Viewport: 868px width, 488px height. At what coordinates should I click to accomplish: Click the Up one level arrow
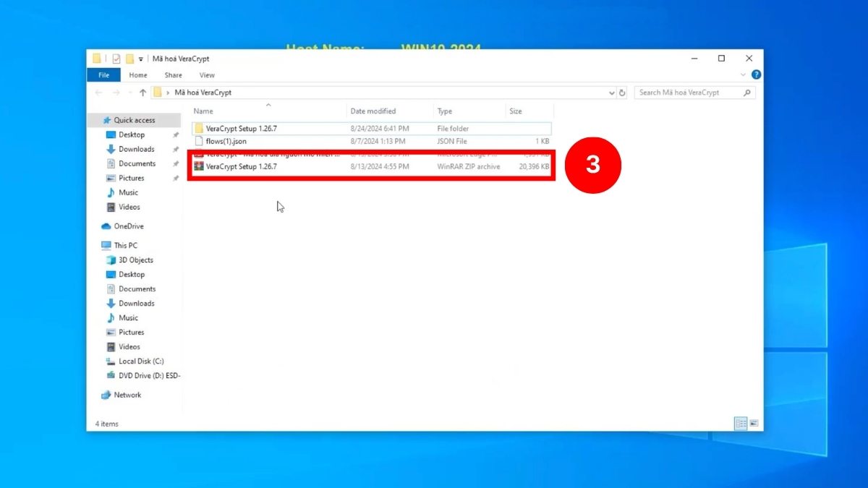tap(142, 92)
